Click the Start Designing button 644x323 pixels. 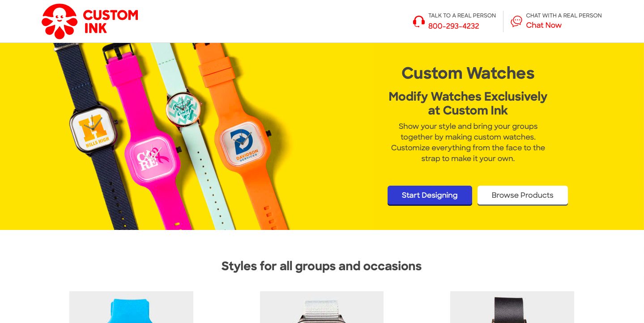430,195
